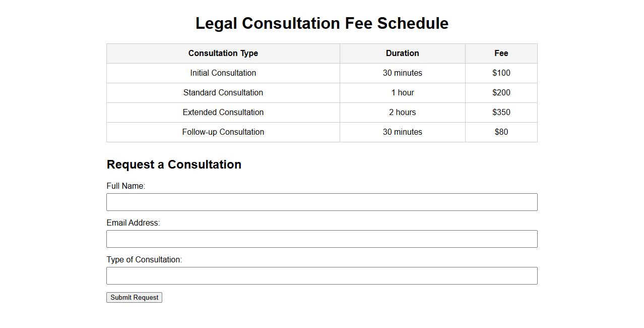Viewport: 644px width, 328px height.
Task: Click the $80 fee cell
Action: click(x=501, y=132)
